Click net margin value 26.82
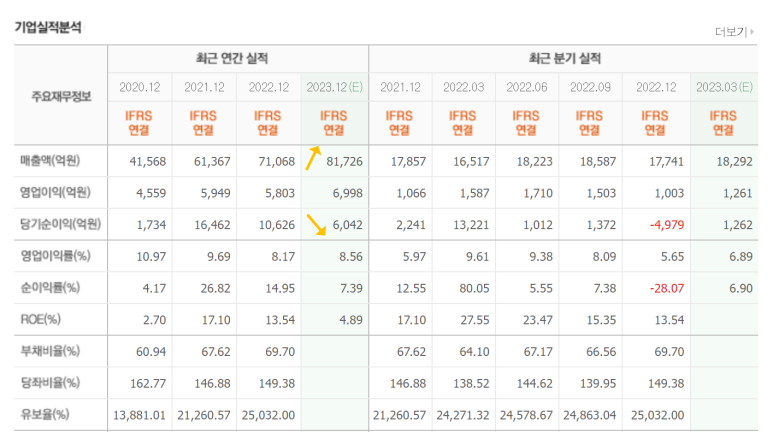The height and width of the screenshot is (432, 773). tap(215, 288)
